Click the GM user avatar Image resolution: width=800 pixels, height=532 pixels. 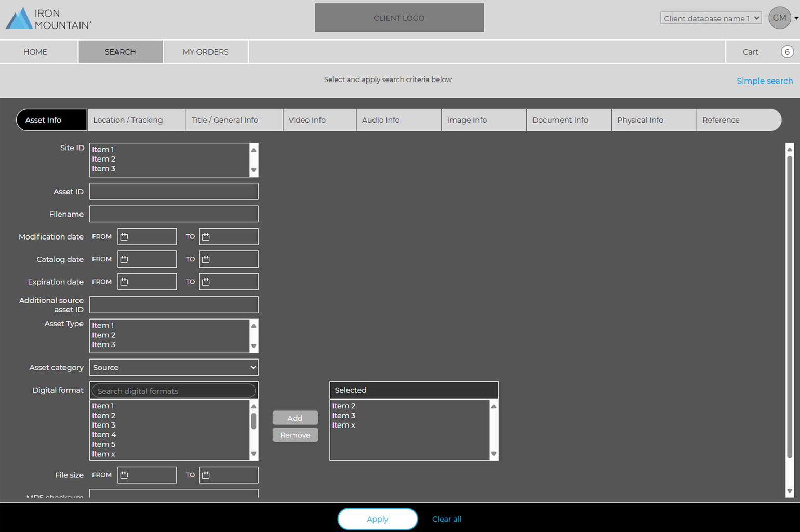tap(779, 18)
